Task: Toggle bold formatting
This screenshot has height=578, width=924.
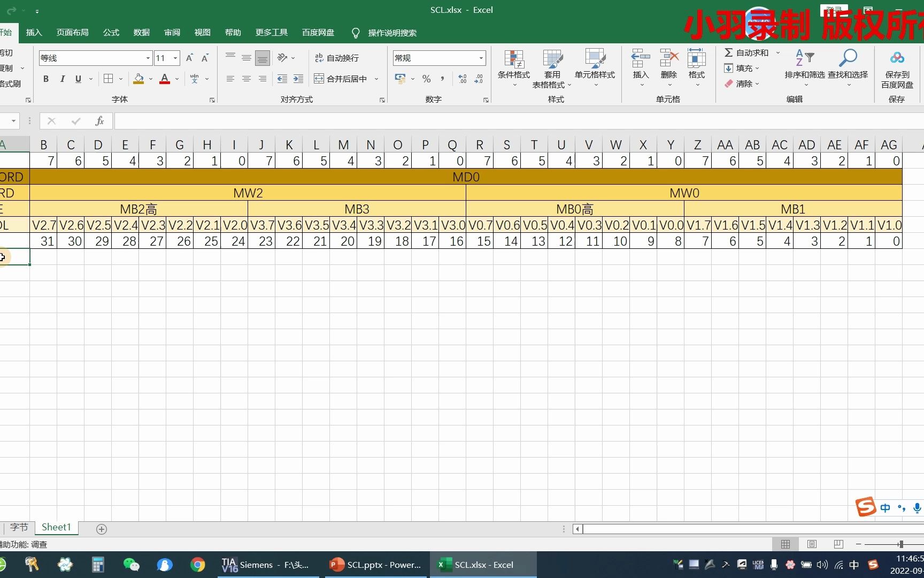Action: click(x=46, y=79)
